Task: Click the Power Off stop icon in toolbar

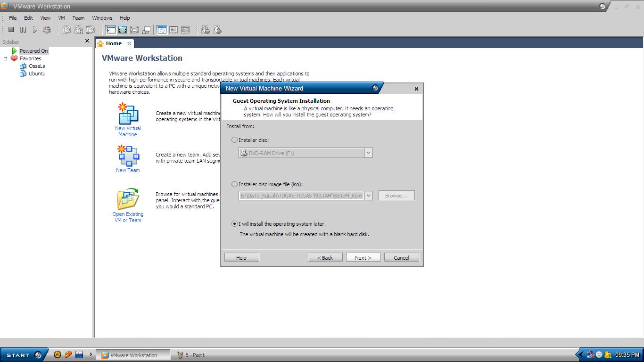Action: (x=11, y=30)
